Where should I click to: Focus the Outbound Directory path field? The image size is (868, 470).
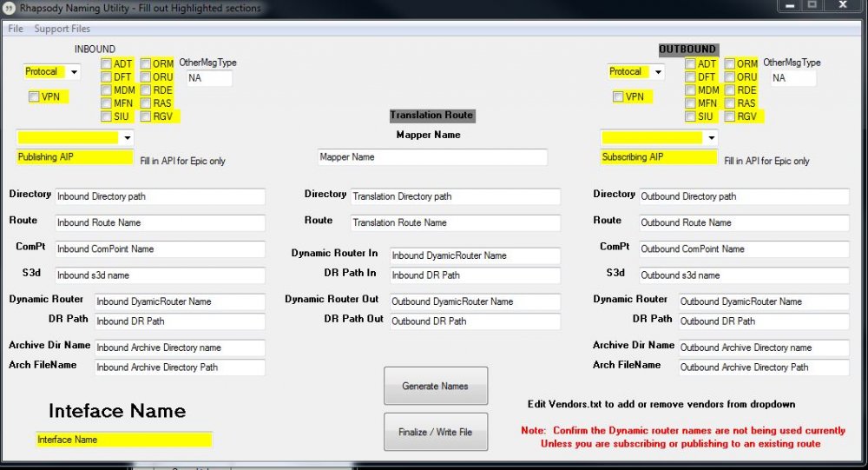pyautogui.click(x=744, y=196)
